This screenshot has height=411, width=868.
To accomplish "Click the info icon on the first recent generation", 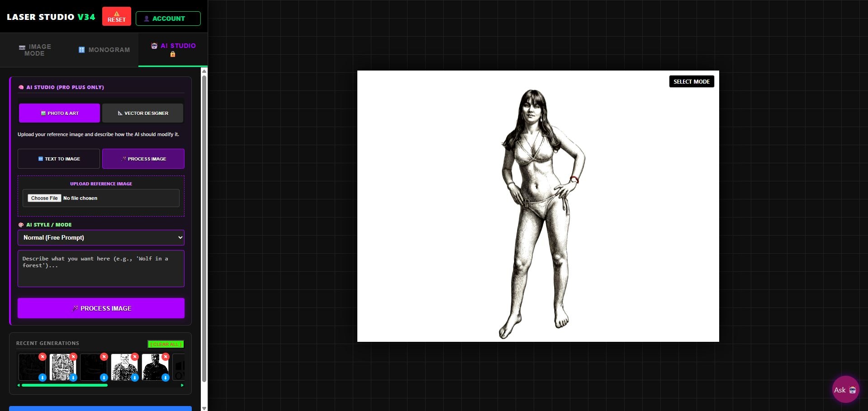I will [x=43, y=378].
